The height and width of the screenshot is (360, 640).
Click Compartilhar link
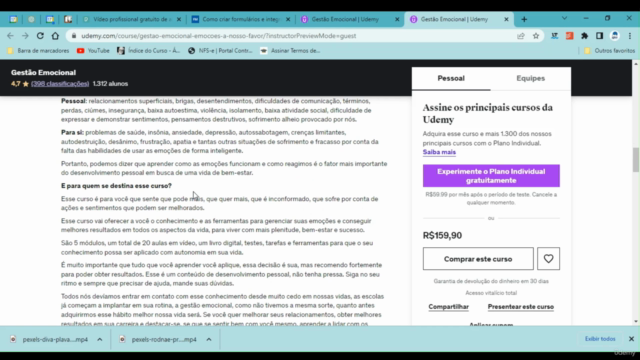pos(449,307)
